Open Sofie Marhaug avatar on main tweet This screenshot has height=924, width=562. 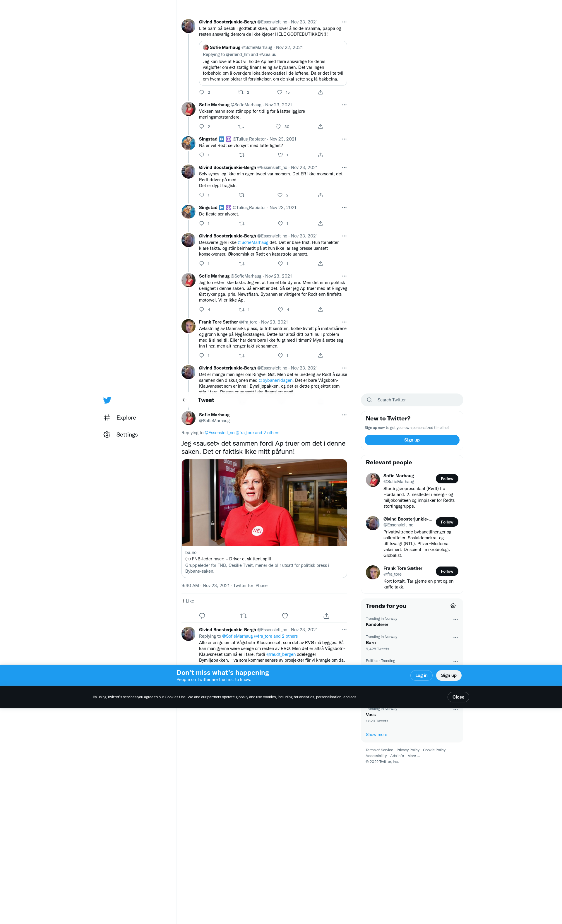click(188, 418)
